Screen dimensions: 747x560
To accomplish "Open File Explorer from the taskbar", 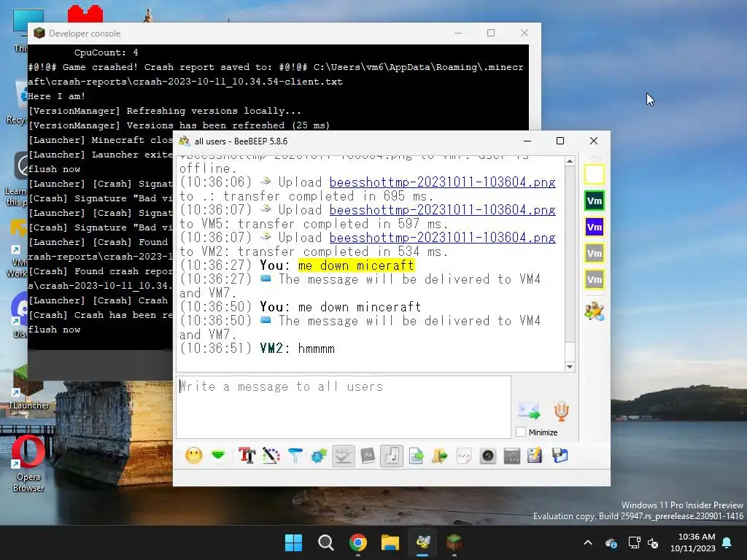I will coord(390,542).
